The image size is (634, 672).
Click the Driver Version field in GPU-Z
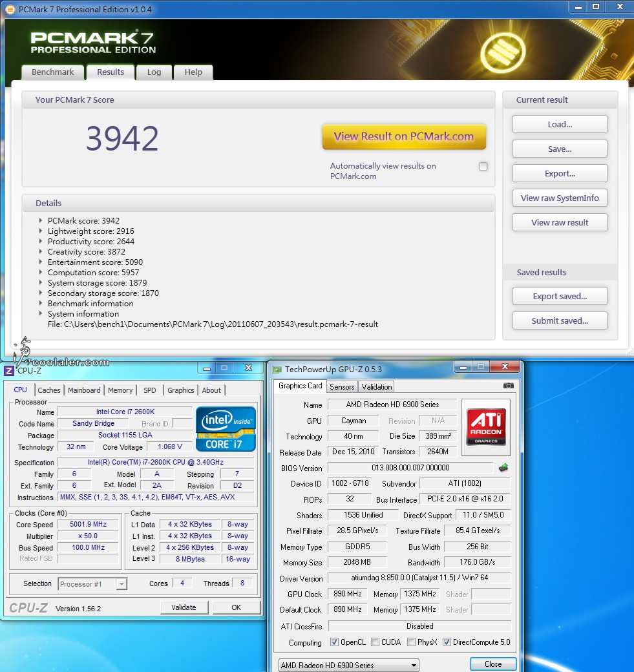[419, 578]
